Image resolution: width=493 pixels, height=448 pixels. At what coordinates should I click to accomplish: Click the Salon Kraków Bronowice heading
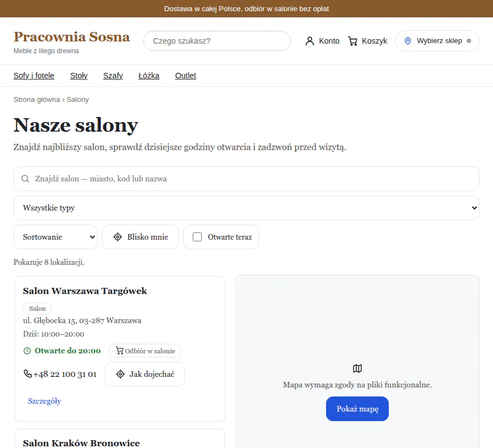[81, 443]
